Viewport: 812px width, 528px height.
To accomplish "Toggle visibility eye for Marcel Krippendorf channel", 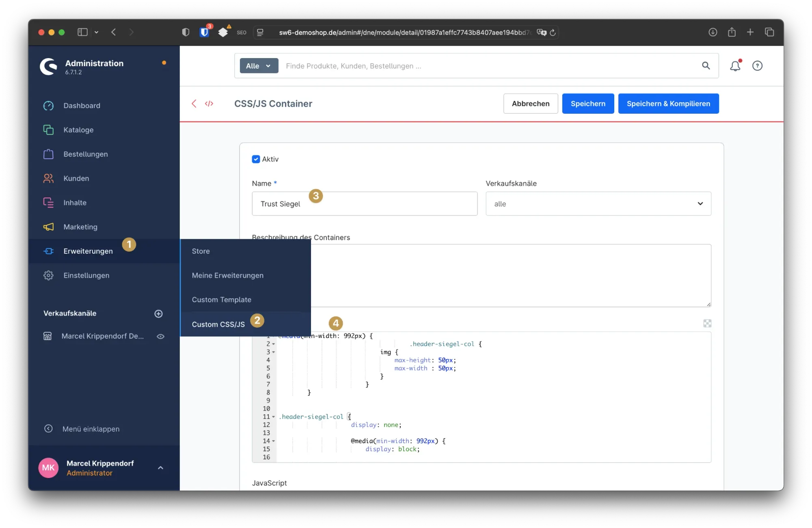I will [x=161, y=336].
